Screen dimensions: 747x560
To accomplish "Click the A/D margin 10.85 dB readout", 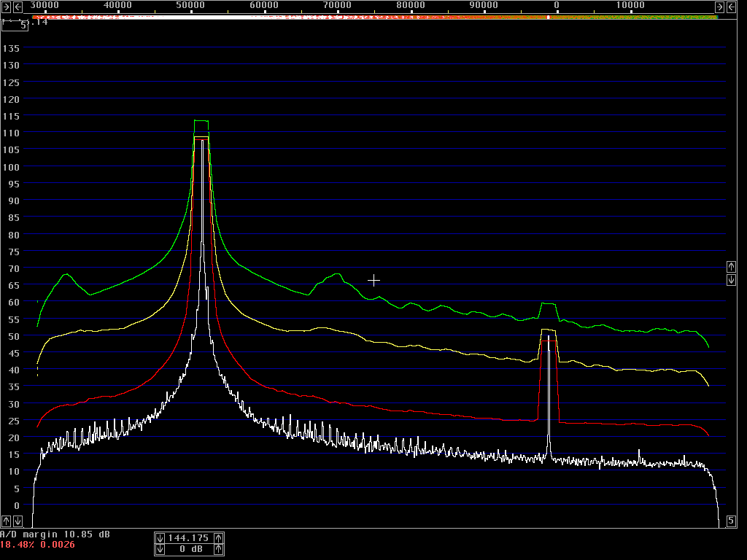I will (x=55, y=534).
